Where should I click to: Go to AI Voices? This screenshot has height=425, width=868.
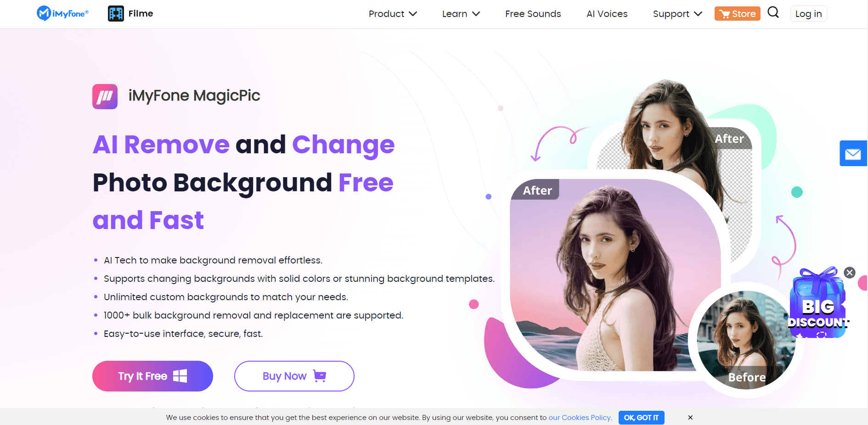click(x=607, y=14)
